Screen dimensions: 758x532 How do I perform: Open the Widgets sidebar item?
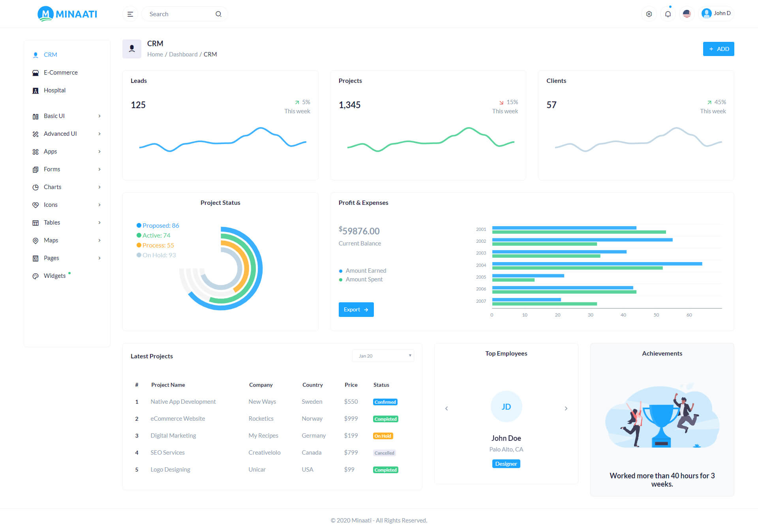point(54,276)
